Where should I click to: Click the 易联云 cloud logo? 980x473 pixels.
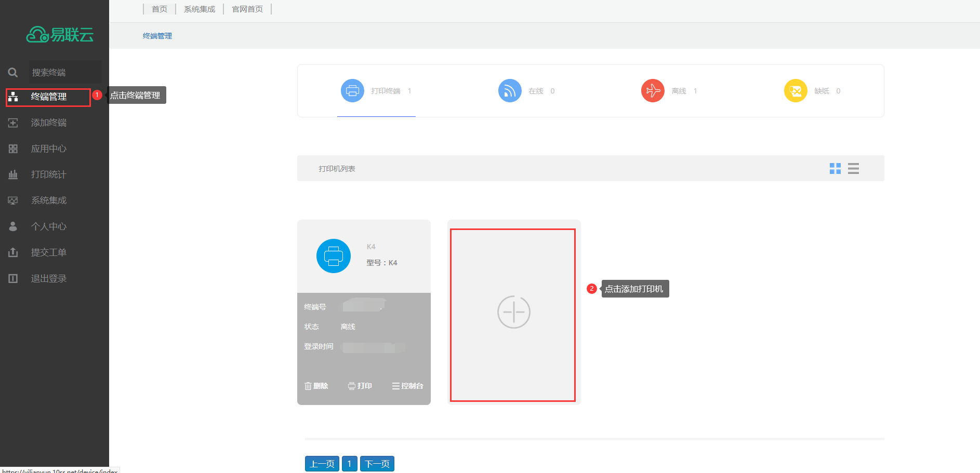60,34
